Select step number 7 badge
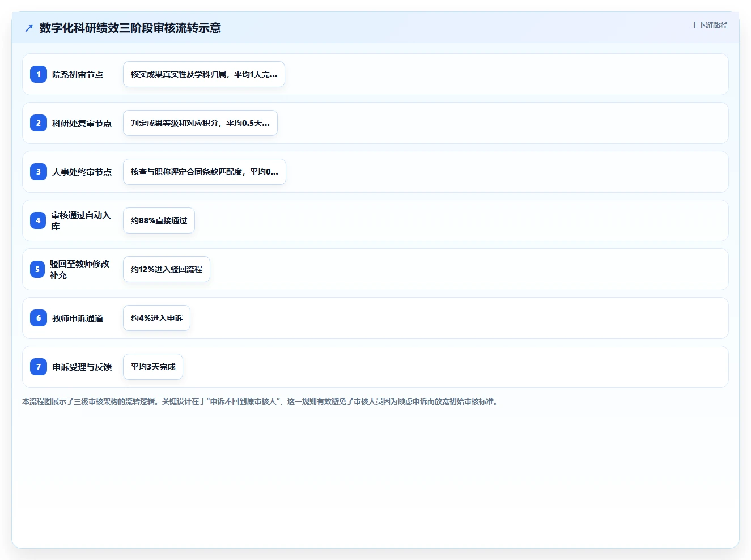The width and height of the screenshot is (751, 560). click(x=39, y=367)
